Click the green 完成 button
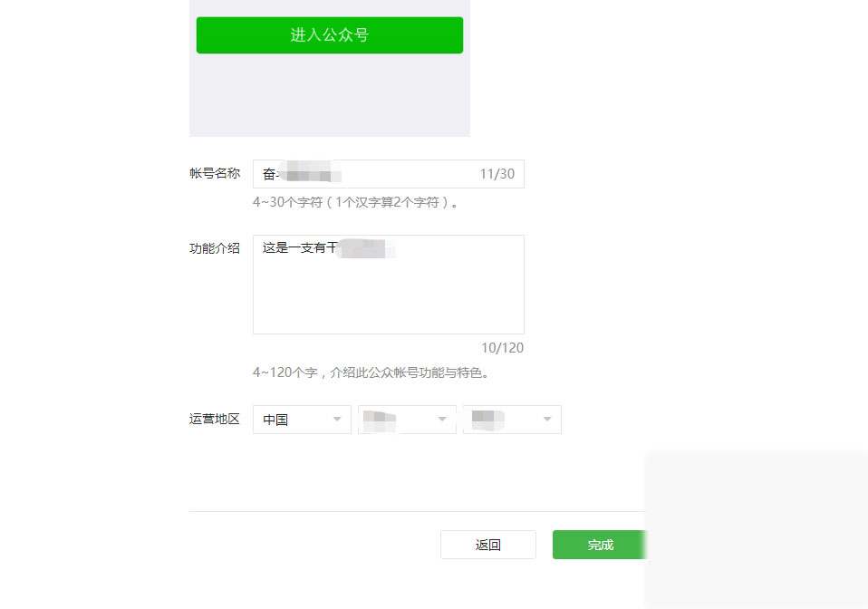This screenshot has width=868, height=609. point(598,544)
